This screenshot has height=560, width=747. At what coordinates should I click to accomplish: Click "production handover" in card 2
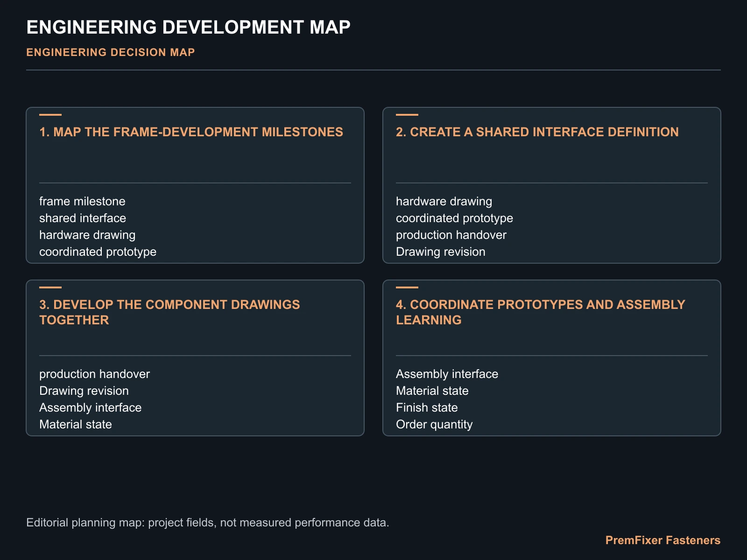(x=451, y=235)
